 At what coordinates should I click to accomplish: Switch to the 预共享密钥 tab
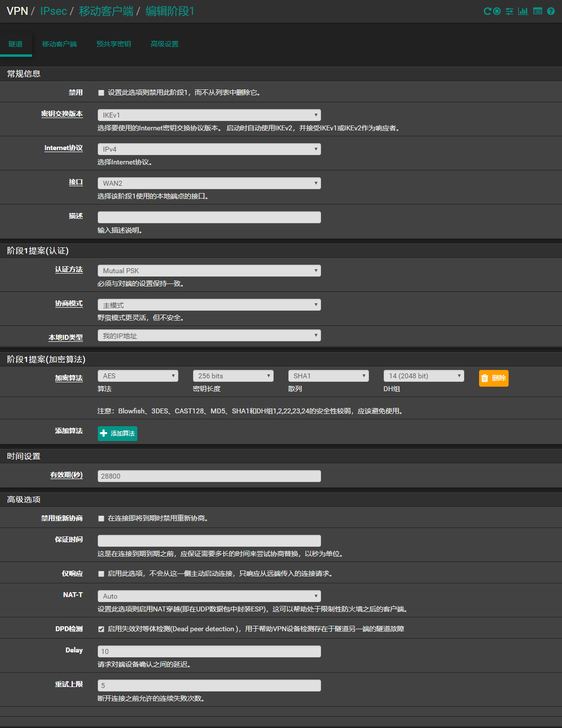114,44
